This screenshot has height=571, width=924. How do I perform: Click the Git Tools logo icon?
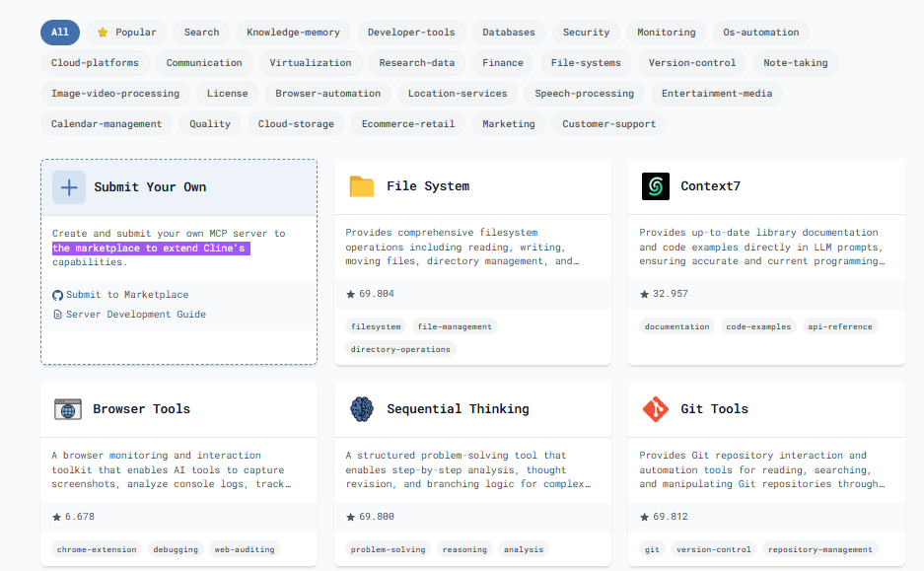[655, 408]
